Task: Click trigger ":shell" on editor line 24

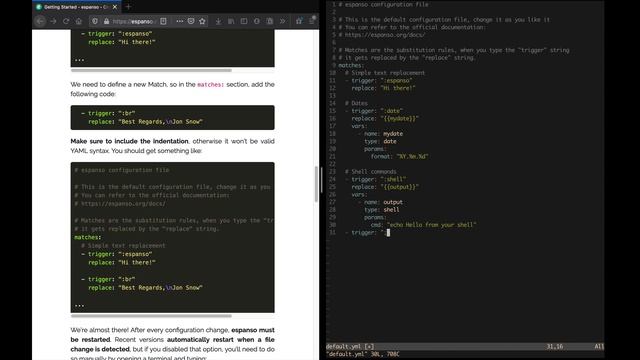Action: click(376, 180)
